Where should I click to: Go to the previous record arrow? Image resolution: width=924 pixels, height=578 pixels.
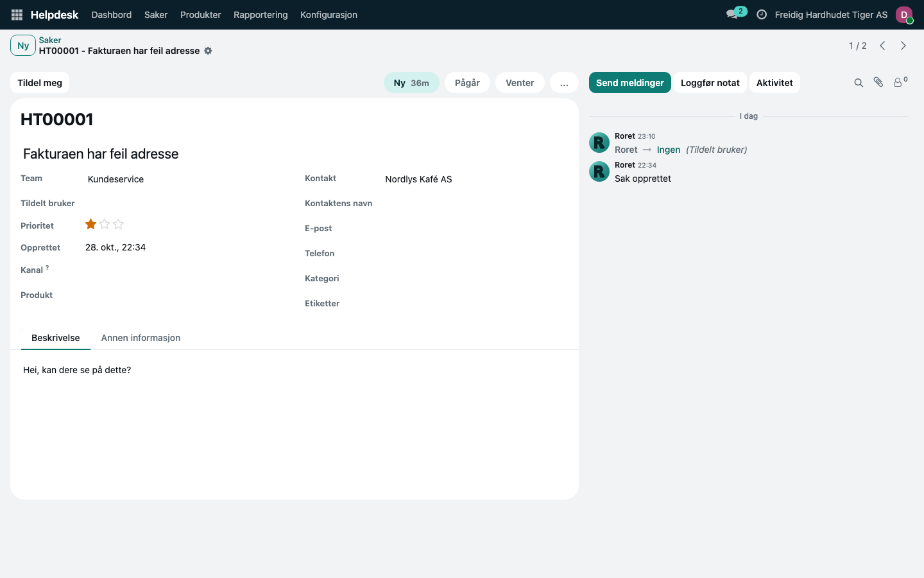pos(882,46)
